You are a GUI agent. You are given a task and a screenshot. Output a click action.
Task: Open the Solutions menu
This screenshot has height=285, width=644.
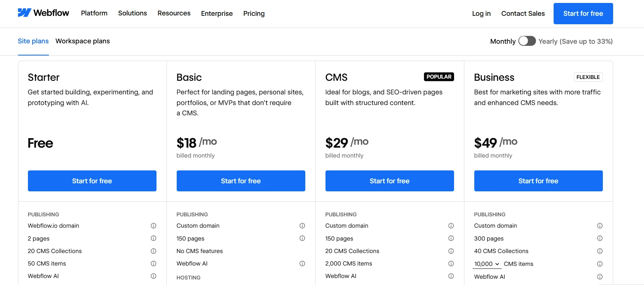tap(133, 13)
